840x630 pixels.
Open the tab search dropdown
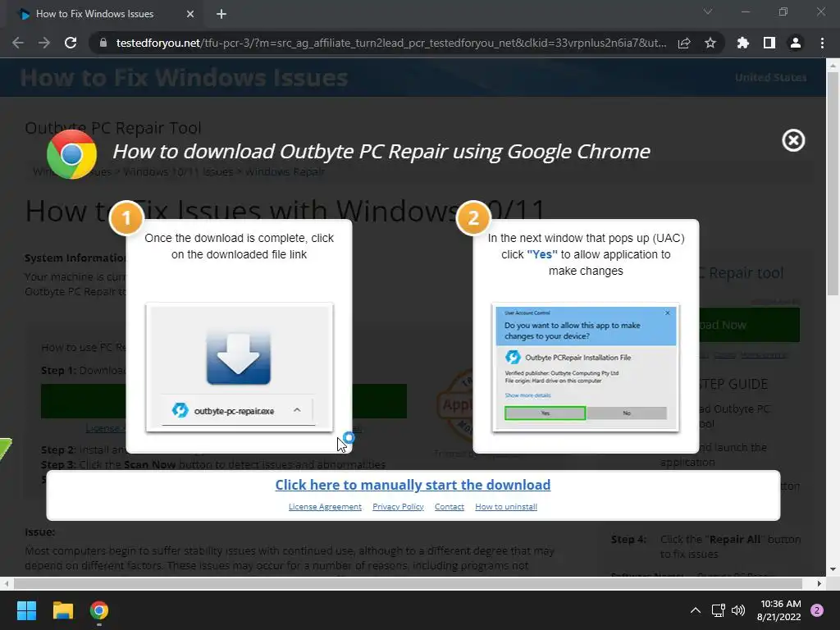tap(708, 11)
